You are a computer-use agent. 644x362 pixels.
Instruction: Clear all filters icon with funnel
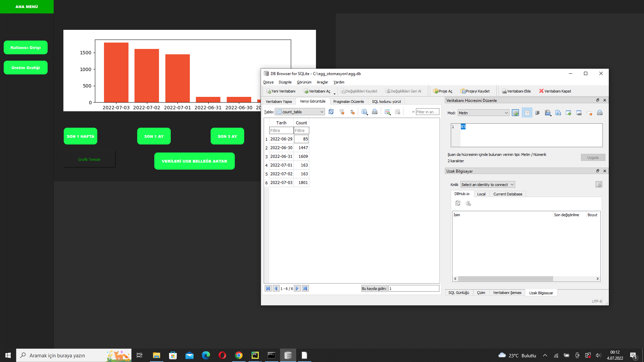[341, 112]
